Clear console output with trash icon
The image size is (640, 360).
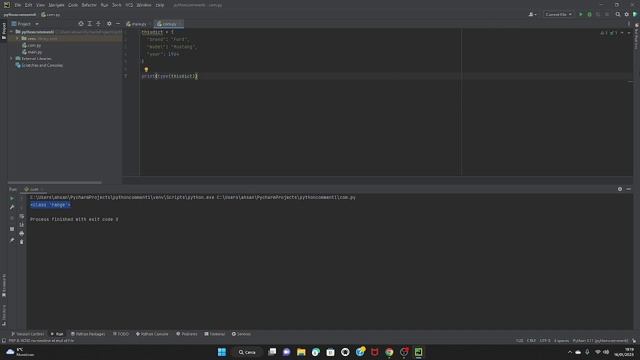pyautogui.click(x=22, y=242)
